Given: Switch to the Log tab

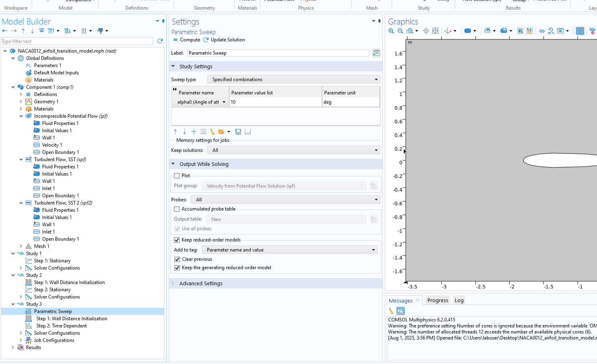Looking at the screenshot, I should pos(459,301).
